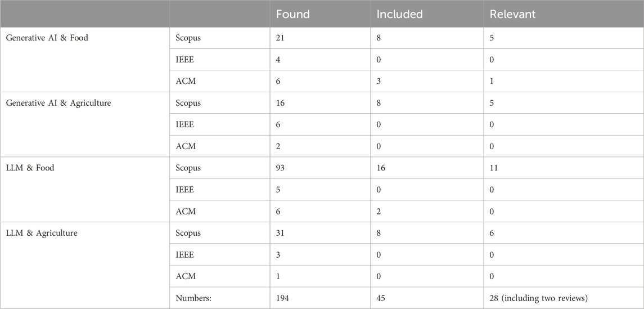Click the Found column header
Screen dimensions: 644x309
click(292, 14)
